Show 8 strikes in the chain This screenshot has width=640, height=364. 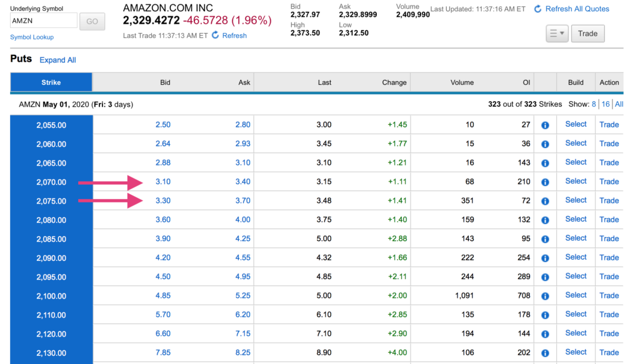tap(594, 104)
